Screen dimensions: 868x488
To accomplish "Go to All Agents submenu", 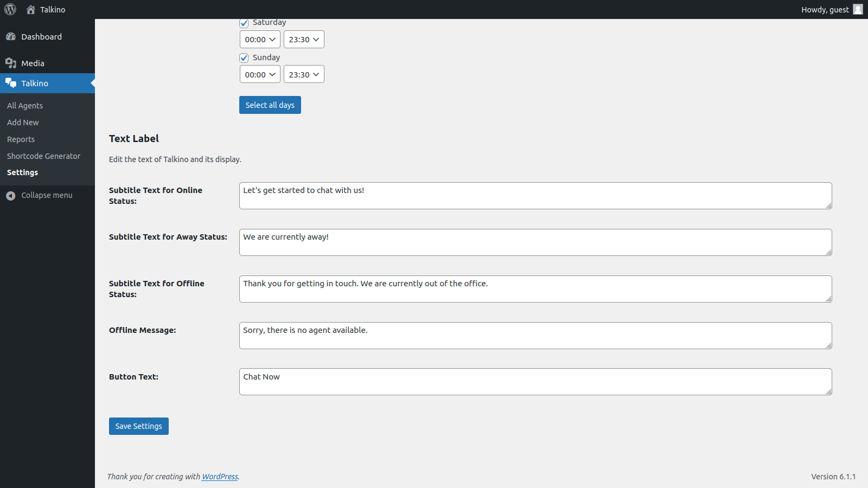I will [25, 106].
